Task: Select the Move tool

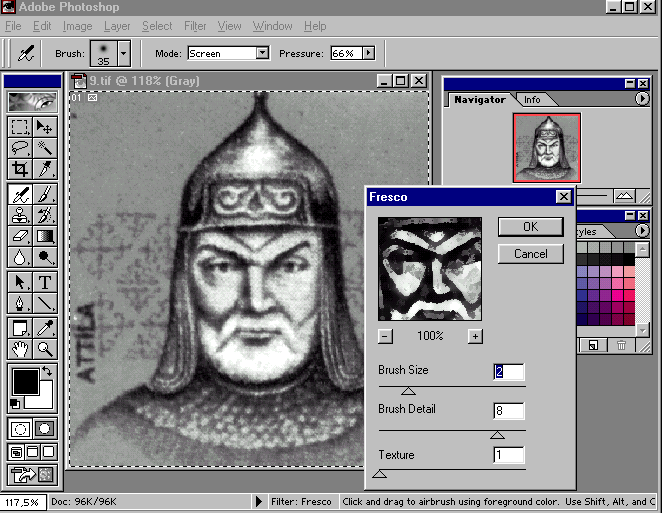Action: (x=45, y=127)
